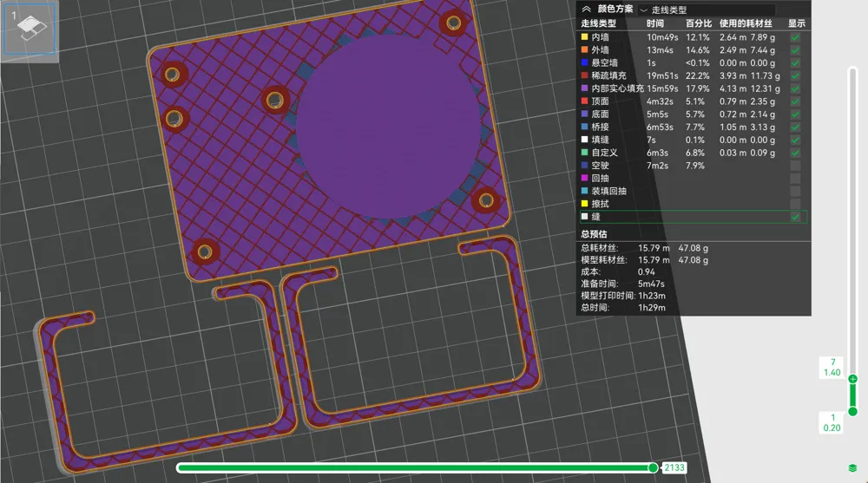Click the green layers icon below slider
The width and height of the screenshot is (868, 483).
tap(852, 468)
